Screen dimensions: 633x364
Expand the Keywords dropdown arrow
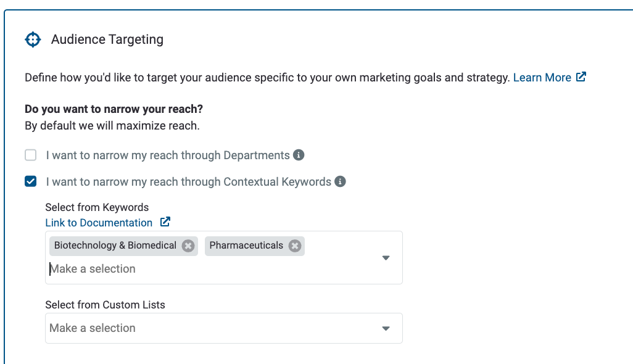[x=386, y=258]
